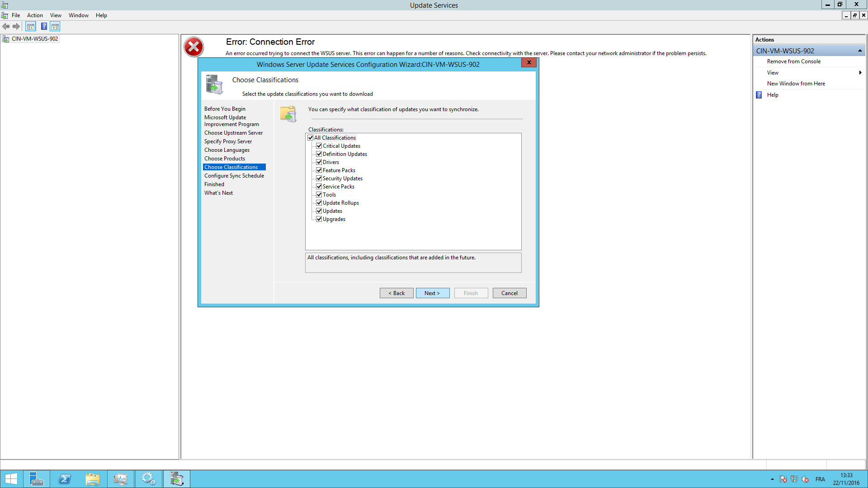The width and height of the screenshot is (868, 488).
Task: Click the MMC system icon in title bar
Action: [5, 5]
